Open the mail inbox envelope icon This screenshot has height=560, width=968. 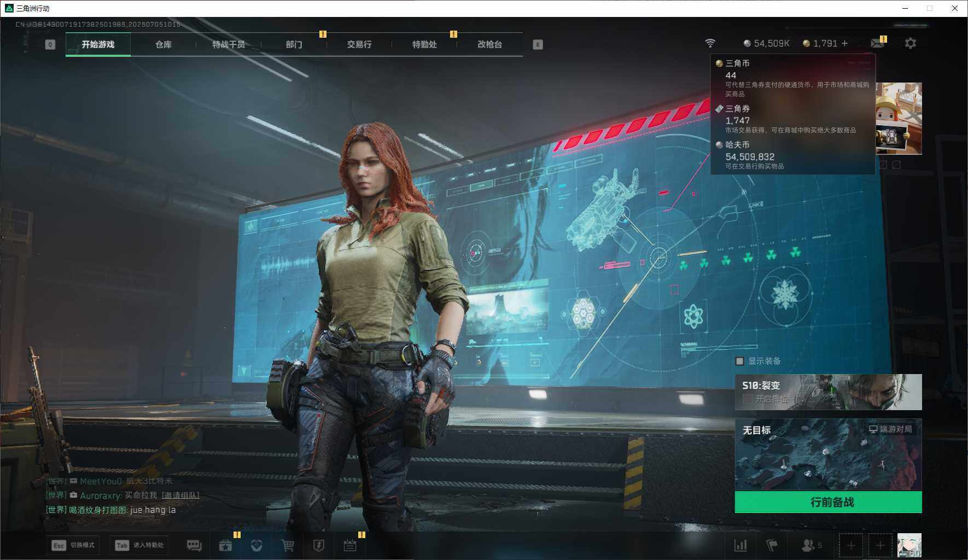[x=877, y=43]
